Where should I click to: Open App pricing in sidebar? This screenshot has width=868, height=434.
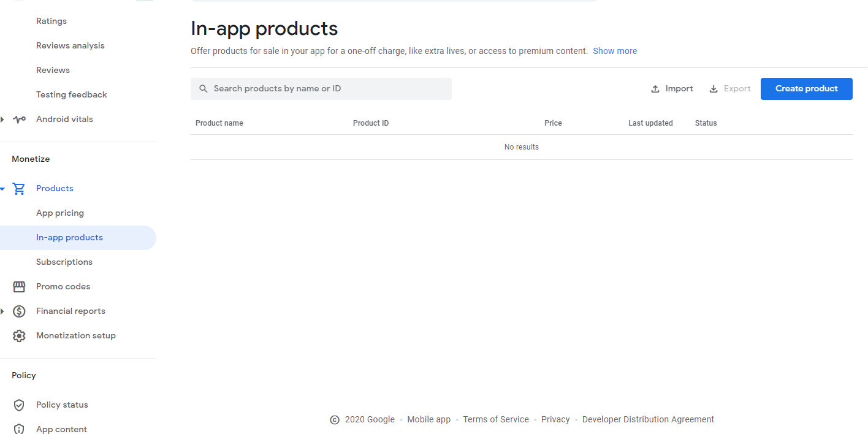[x=60, y=213]
